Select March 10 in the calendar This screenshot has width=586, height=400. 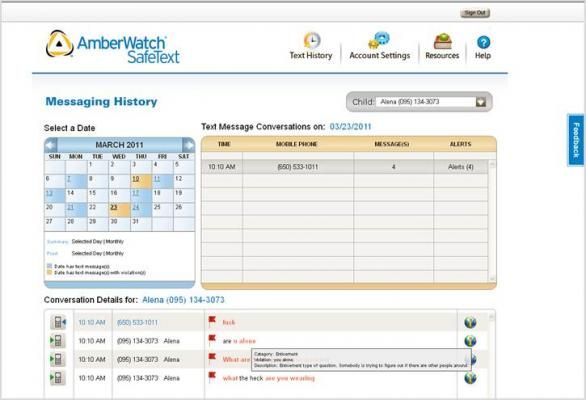click(x=141, y=181)
